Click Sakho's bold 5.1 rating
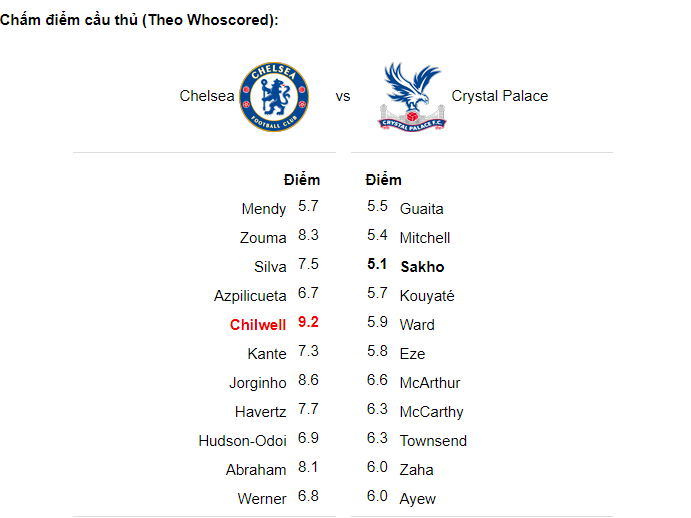 pyautogui.click(x=377, y=266)
